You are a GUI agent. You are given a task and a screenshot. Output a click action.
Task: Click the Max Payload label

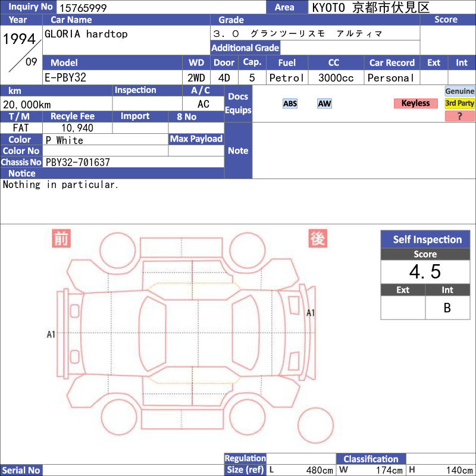196,139
